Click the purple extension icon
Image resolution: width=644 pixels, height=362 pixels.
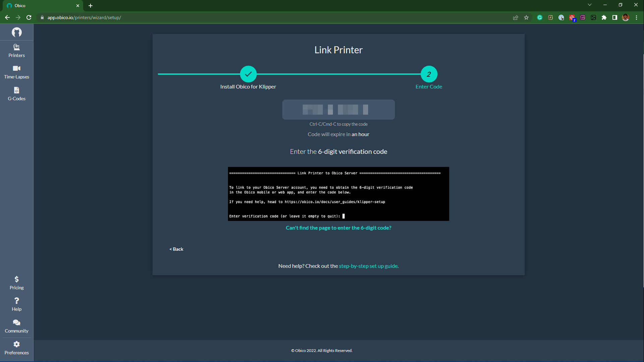(583, 17)
